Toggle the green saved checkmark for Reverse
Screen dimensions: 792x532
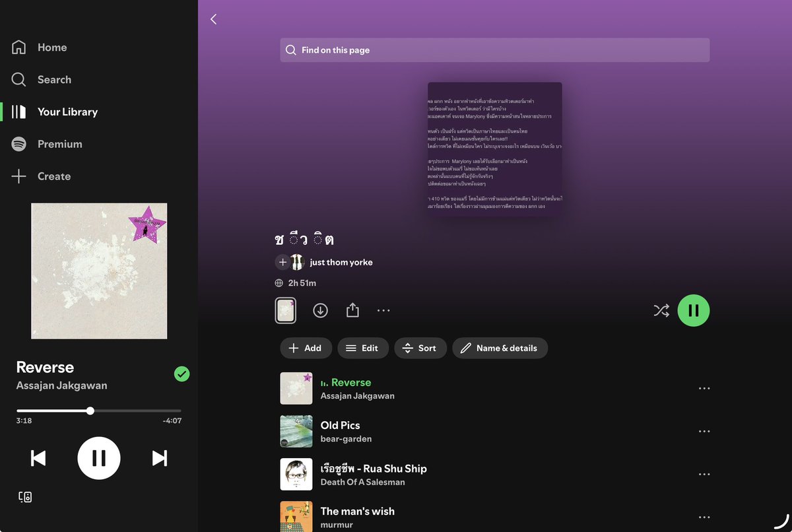[x=181, y=374]
